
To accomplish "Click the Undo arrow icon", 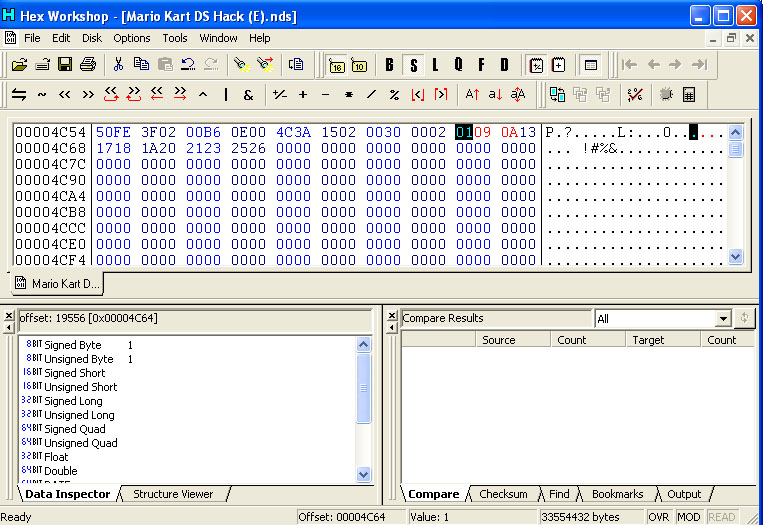I will pos(188,65).
